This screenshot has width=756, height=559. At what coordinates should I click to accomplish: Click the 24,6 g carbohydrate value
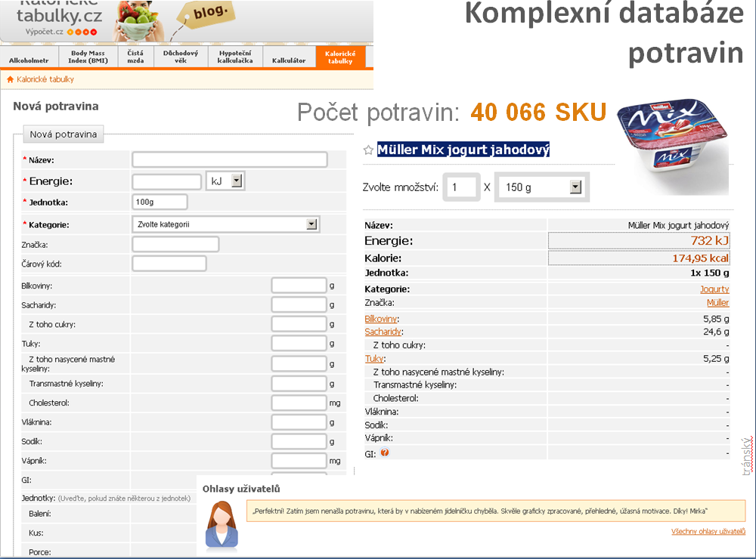(x=716, y=332)
